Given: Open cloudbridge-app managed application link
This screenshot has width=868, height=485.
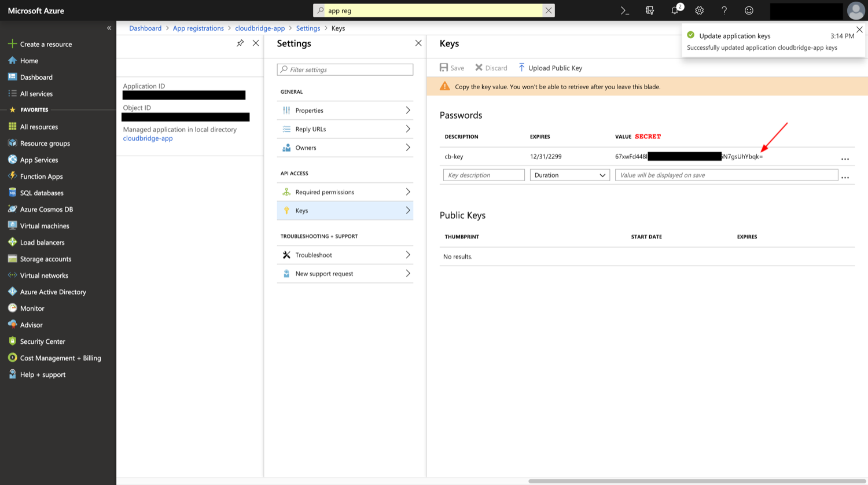Looking at the screenshot, I should click(148, 138).
